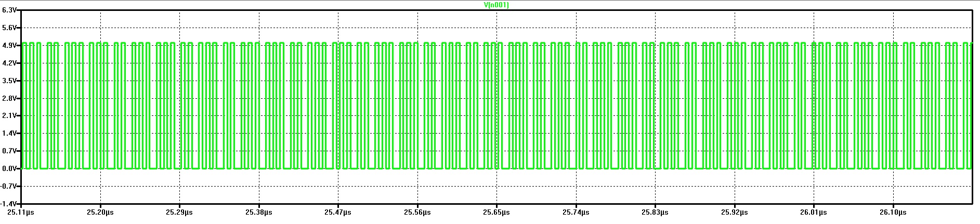Screen dimensions: 980x224
Task: Click the 25.29µs time axis label
Action: (179, 212)
